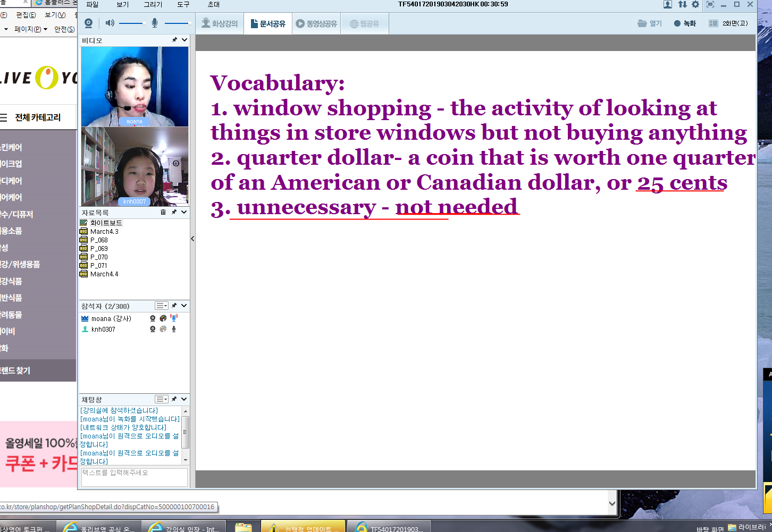Click the user profile icon in title bar
The height and width of the screenshot is (532, 772).
(668, 4)
